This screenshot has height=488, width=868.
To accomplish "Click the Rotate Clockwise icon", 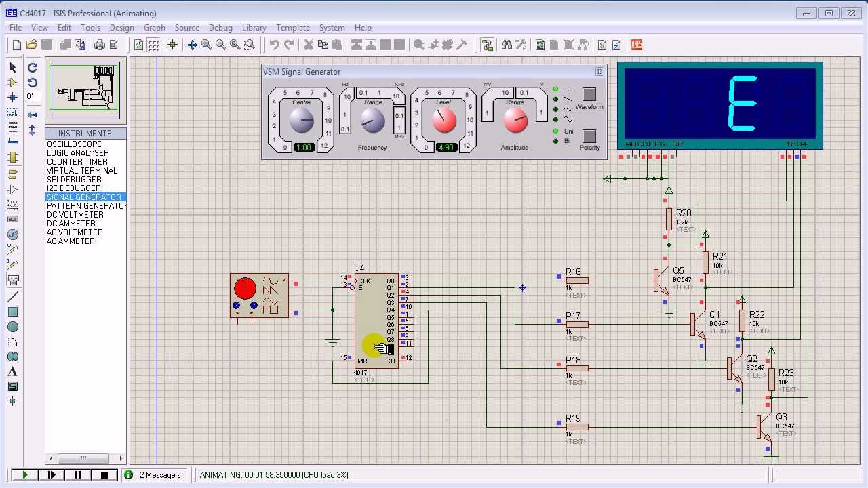I will tap(32, 68).
